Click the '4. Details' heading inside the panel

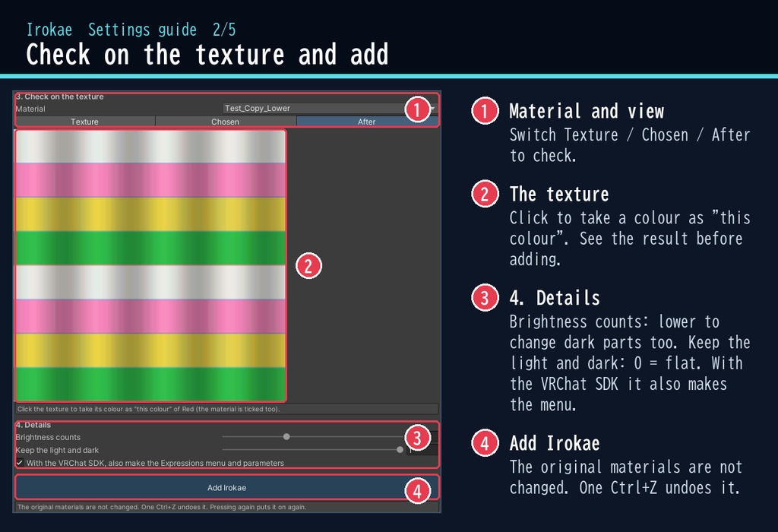coord(33,425)
